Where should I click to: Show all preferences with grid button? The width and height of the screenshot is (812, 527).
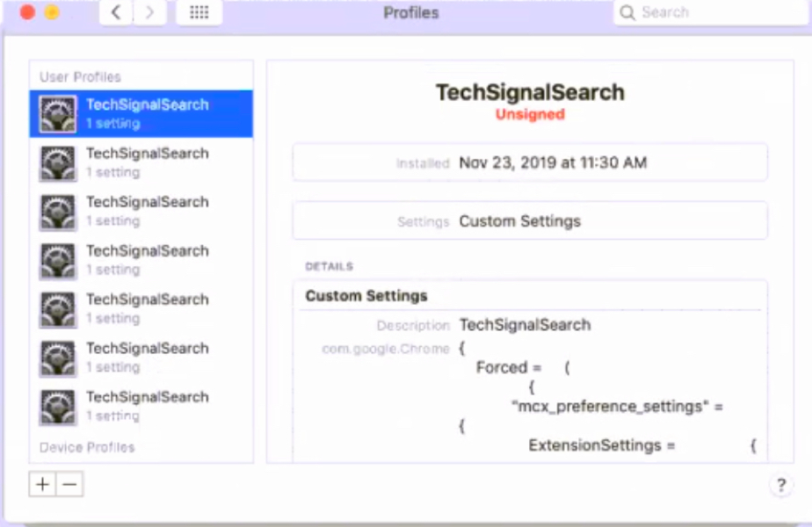(199, 13)
